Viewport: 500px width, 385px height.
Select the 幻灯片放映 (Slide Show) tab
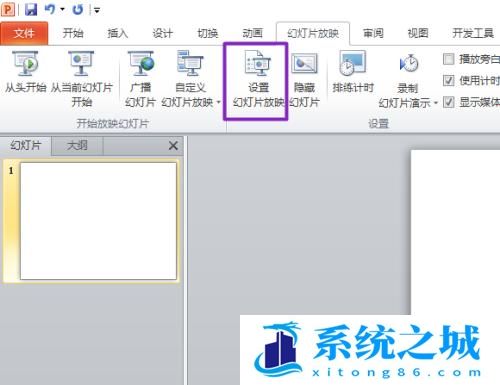coord(313,33)
